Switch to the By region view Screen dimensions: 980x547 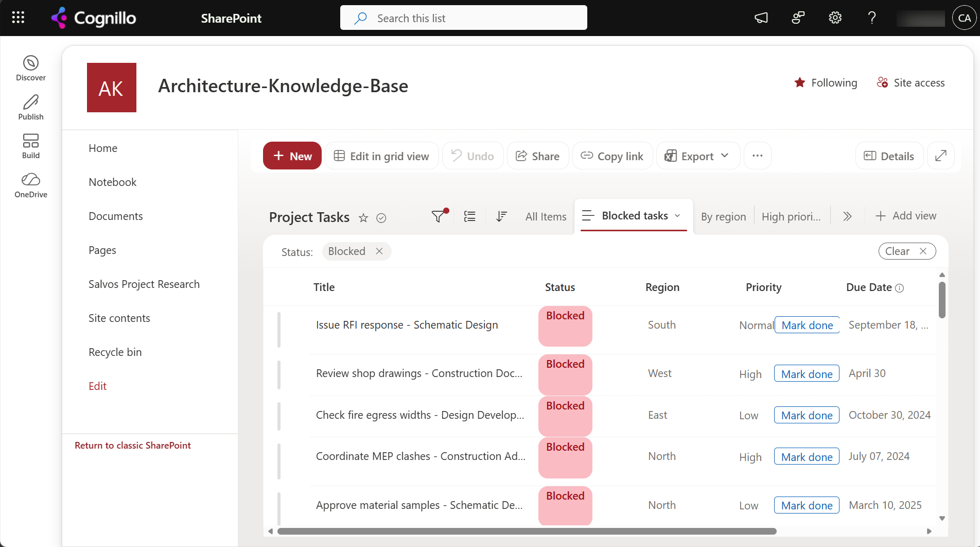pyautogui.click(x=723, y=217)
